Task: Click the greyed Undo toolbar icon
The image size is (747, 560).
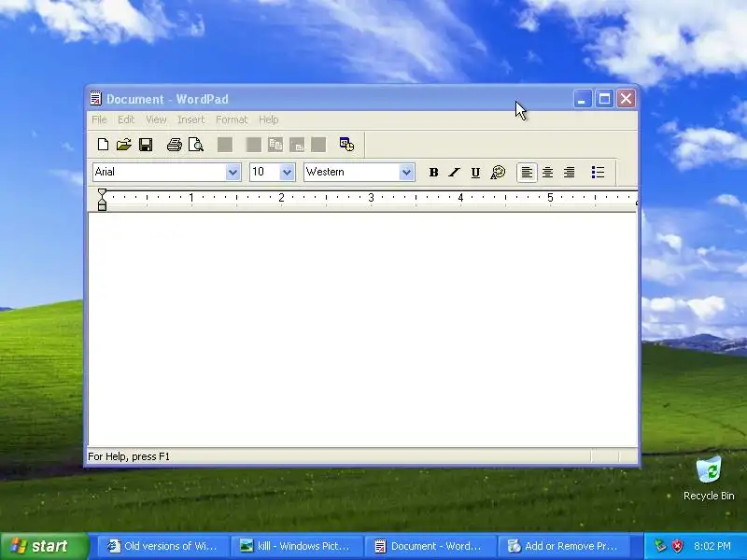Action: [318, 145]
